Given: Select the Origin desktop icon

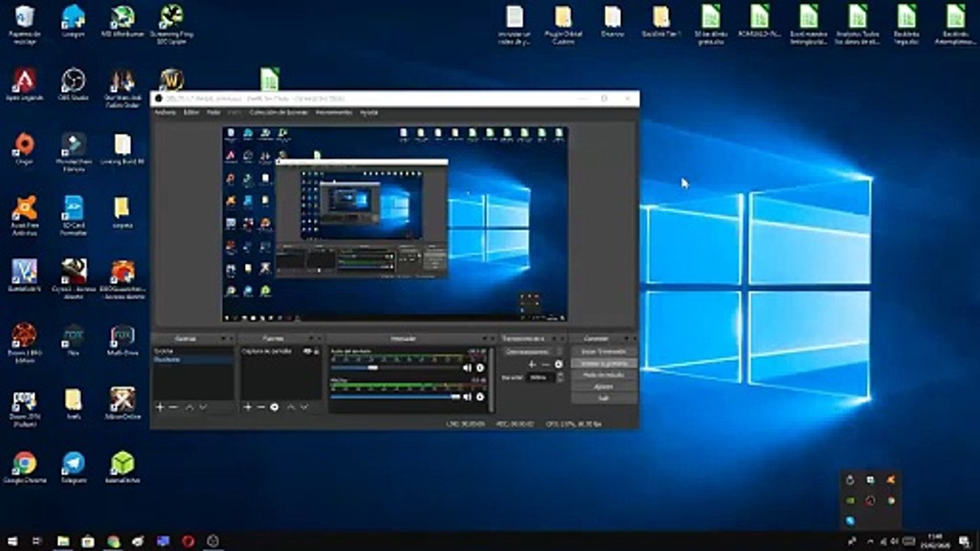Looking at the screenshot, I should 24,148.
